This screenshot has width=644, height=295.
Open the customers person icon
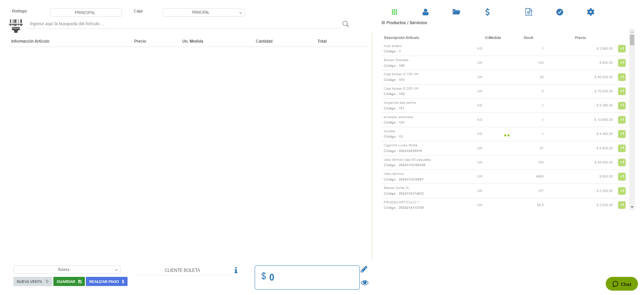[425, 12]
